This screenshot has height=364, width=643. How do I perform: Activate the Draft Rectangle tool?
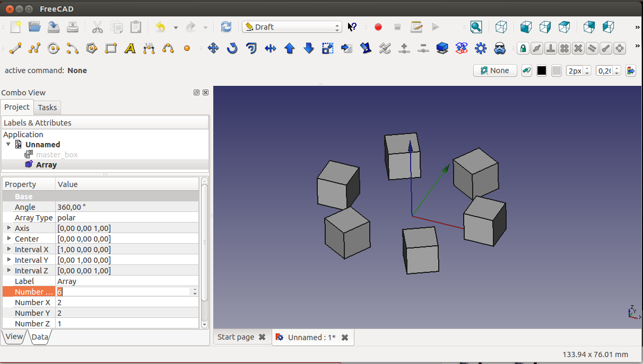click(x=111, y=49)
